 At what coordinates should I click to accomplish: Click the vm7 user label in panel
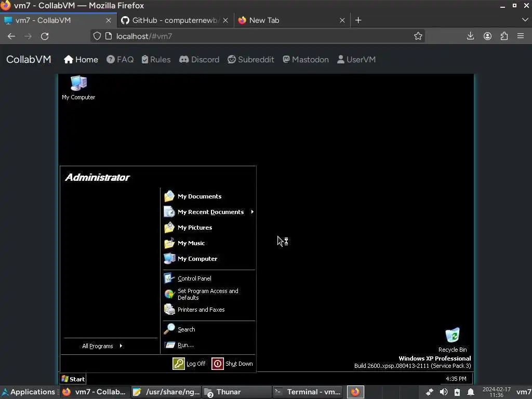(524, 392)
